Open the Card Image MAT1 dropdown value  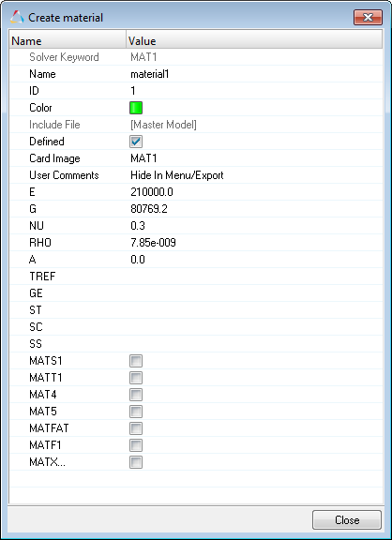(255, 158)
